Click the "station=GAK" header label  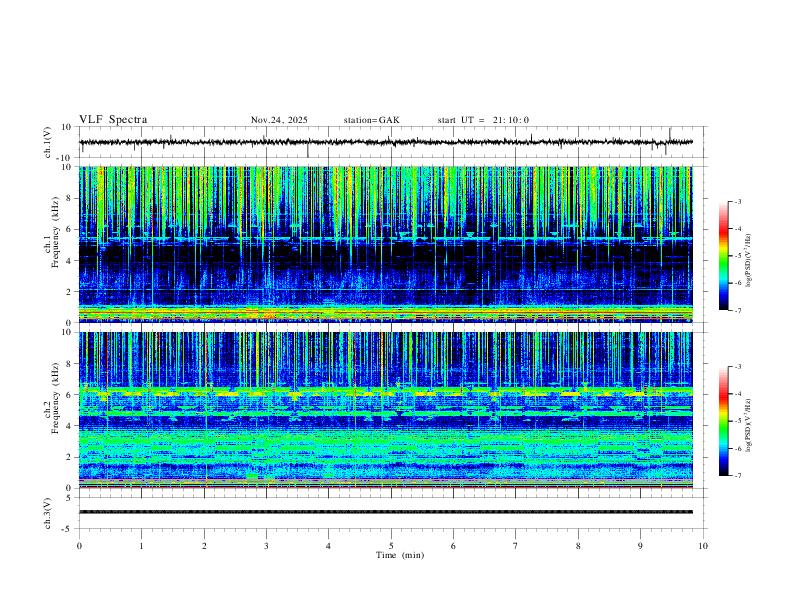[x=371, y=120]
